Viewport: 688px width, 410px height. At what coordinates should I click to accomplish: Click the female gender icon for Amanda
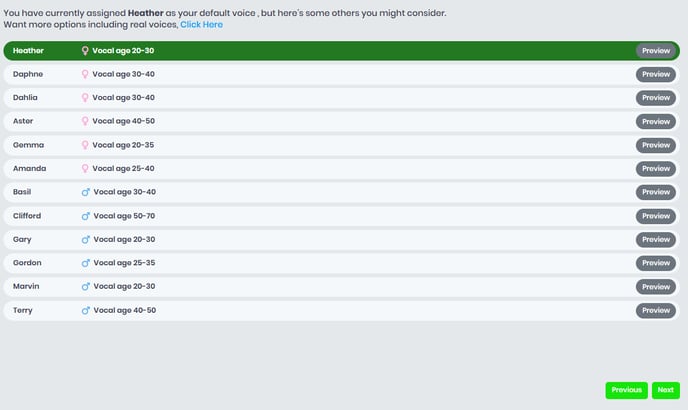click(85, 169)
